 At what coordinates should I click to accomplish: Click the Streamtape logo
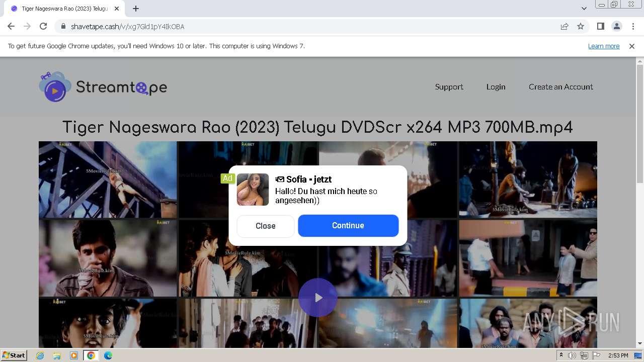coord(103,87)
